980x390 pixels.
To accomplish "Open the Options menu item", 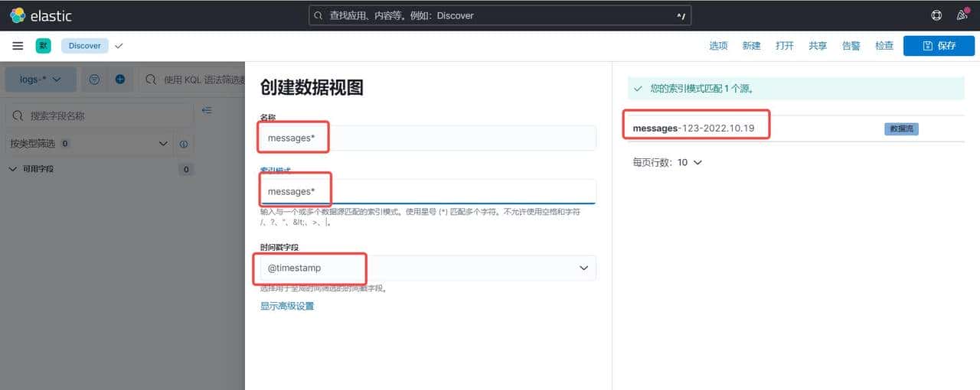I will click(718, 46).
